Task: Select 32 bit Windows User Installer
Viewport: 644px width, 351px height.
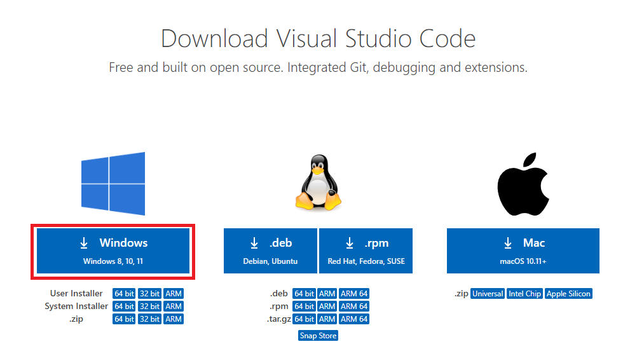Action: (x=149, y=294)
